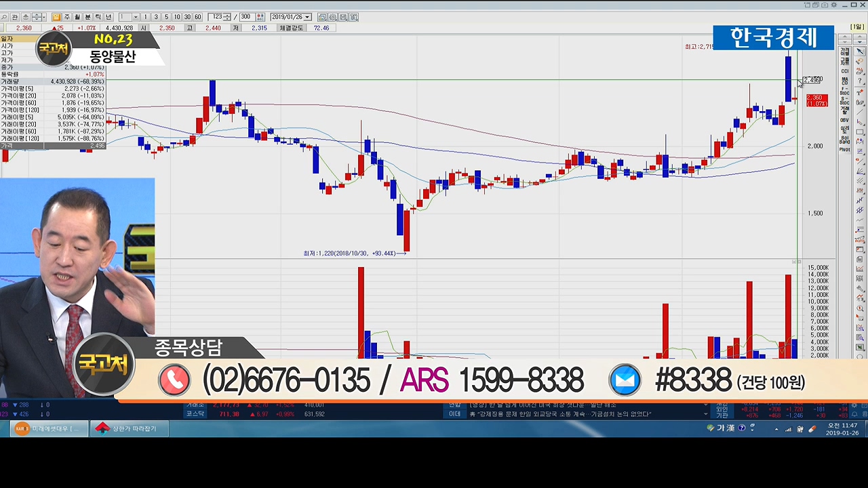Select the rectangle drawing tool
Screen dimensions: 868x488
tap(860, 131)
